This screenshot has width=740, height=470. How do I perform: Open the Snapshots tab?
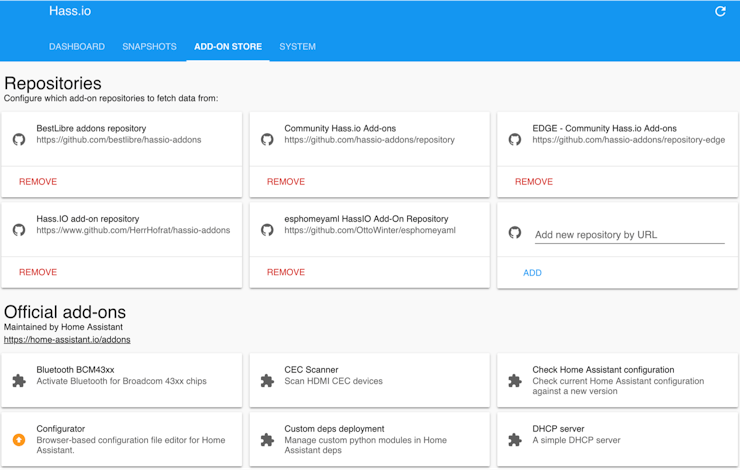(x=149, y=47)
